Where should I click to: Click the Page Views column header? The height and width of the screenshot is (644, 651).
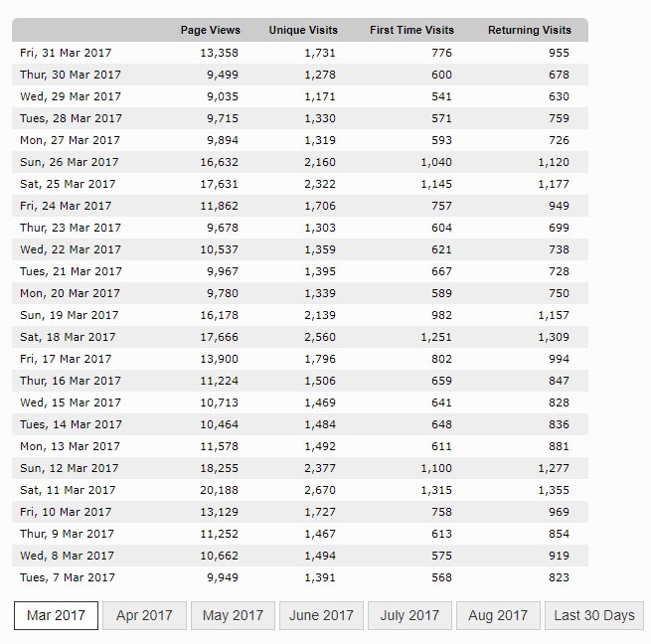(211, 30)
